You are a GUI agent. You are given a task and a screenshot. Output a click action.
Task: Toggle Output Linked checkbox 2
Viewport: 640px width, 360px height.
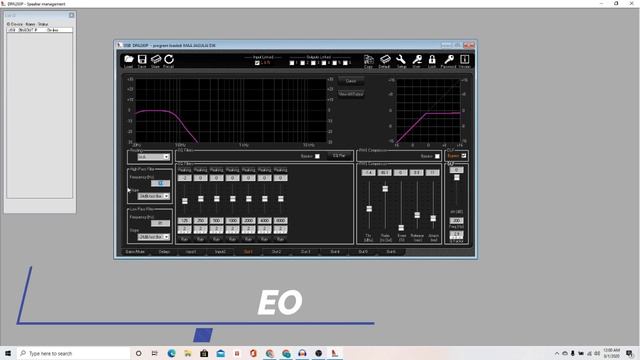[302, 63]
